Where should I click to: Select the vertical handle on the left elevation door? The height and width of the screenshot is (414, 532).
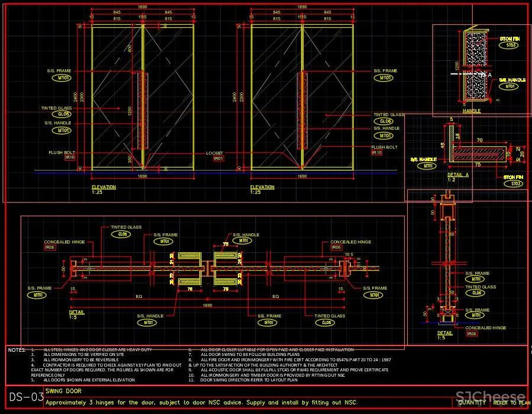pyautogui.click(x=141, y=110)
